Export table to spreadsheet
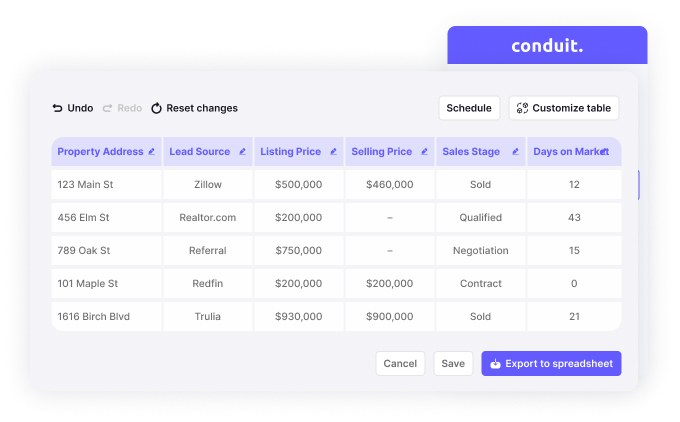The image size is (680, 422). click(x=551, y=364)
